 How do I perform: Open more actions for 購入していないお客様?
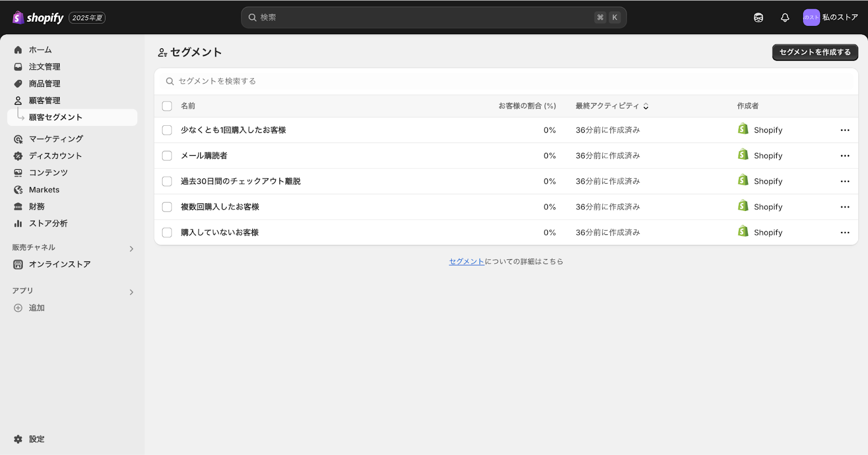[845, 232]
